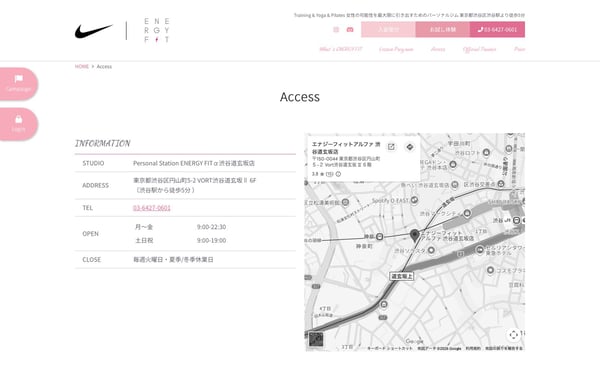This screenshot has height=375, width=600.
Task: Open the 利用規約 terms link on map
Action: tap(473, 349)
